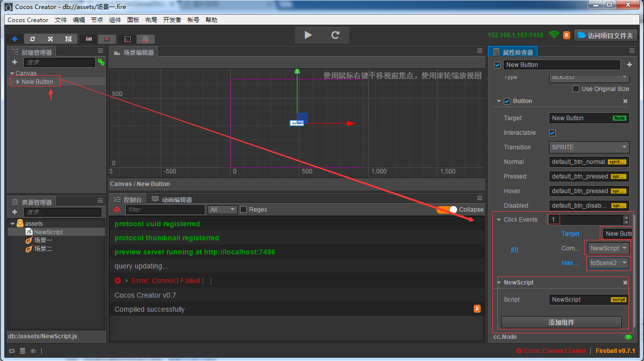The height and width of the screenshot is (361, 644).
Task: Switch to the 动画编辑器 tab
Action: pyautogui.click(x=172, y=200)
